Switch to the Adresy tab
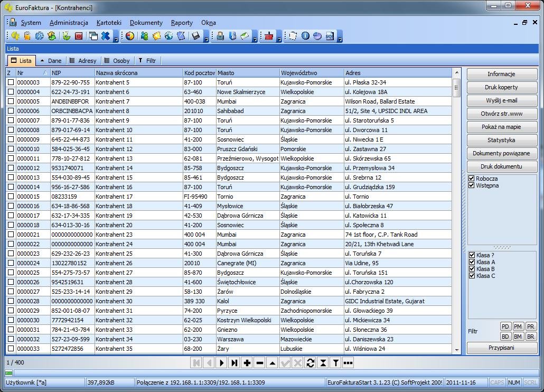This screenshot has width=544, height=392. tap(83, 61)
